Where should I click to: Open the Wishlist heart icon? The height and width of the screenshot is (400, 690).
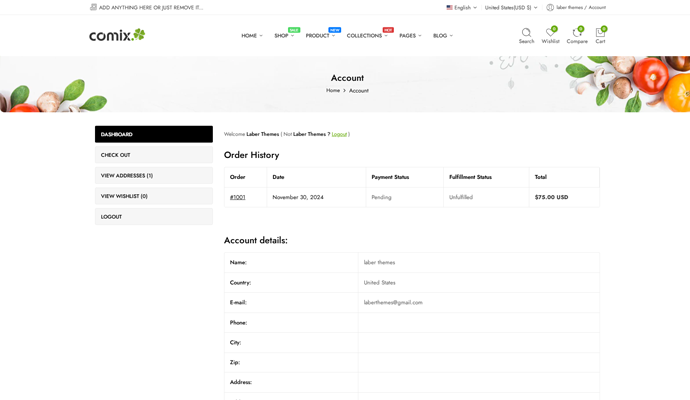(x=550, y=33)
